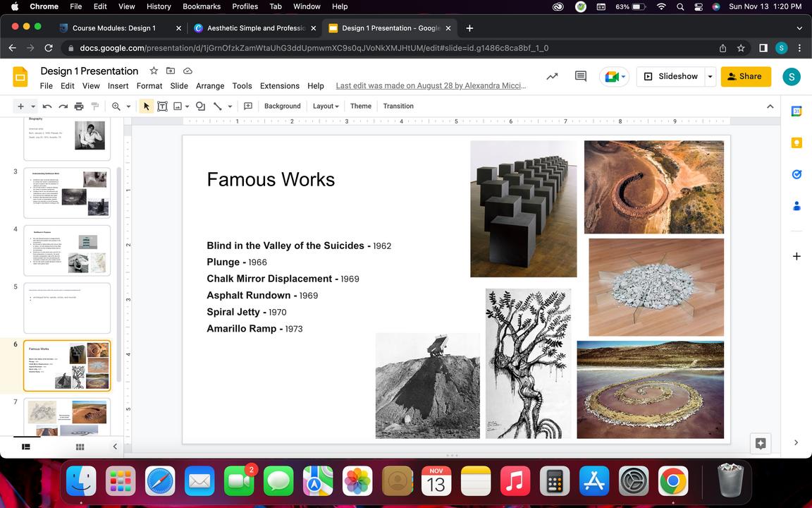
Task: Open Slideshow options dropdown arrow
Action: (x=710, y=76)
